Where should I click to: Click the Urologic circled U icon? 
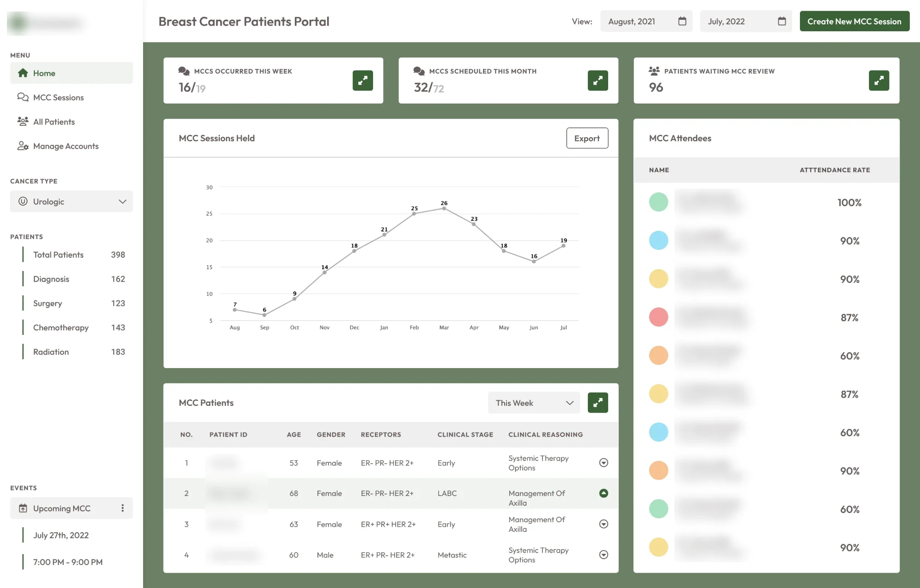coord(23,202)
